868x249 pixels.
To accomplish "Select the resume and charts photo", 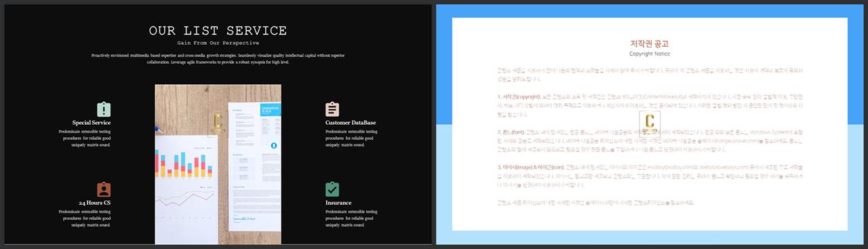I will pos(218,164).
